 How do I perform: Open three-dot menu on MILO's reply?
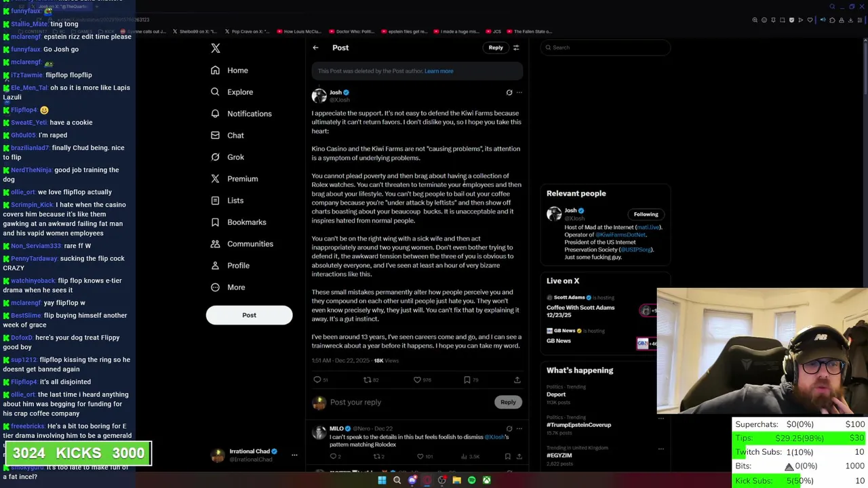click(519, 428)
